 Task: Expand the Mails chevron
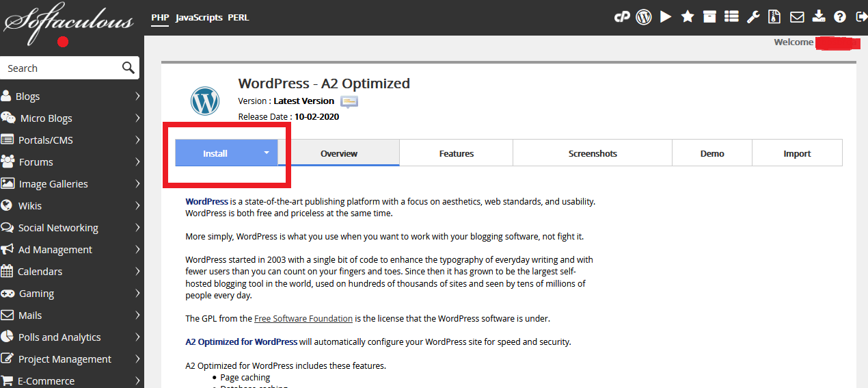tap(137, 315)
